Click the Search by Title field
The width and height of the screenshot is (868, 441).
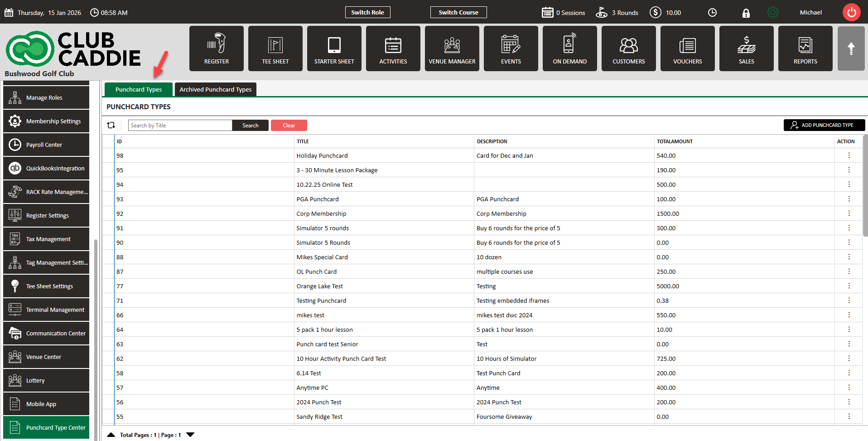[180, 126]
